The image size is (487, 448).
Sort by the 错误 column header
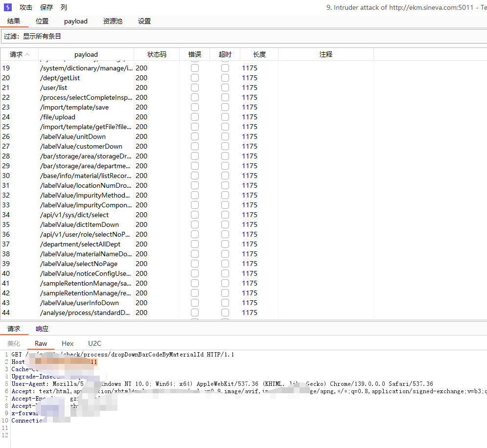[195, 54]
